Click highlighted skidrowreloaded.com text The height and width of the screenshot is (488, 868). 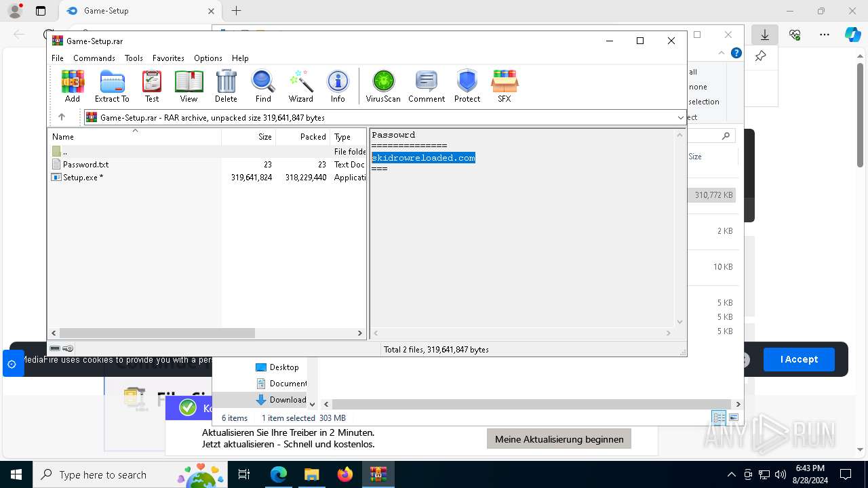click(423, 158)
